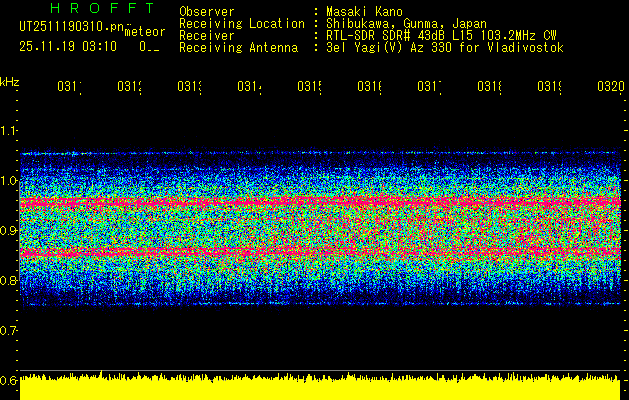The image size is (629, 400).
Task: Click the 25.11.19 03:10 timestamp
Action: (x=68, y=47)
